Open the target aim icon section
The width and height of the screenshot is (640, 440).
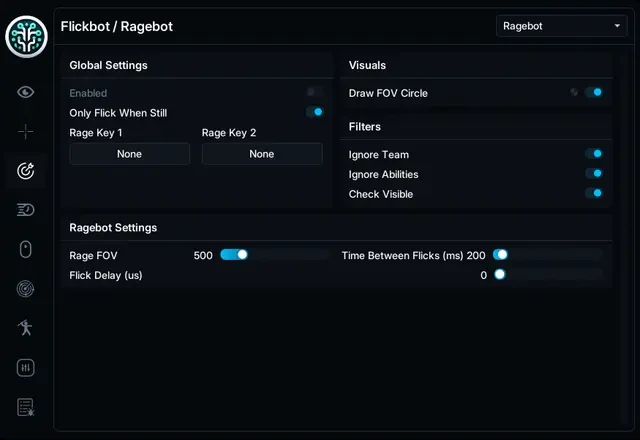(x=26, y=171)
